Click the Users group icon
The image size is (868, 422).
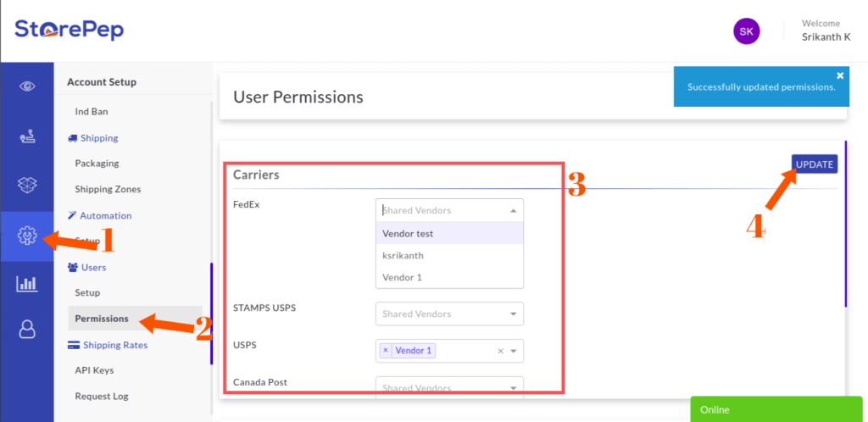pos(73,267)
